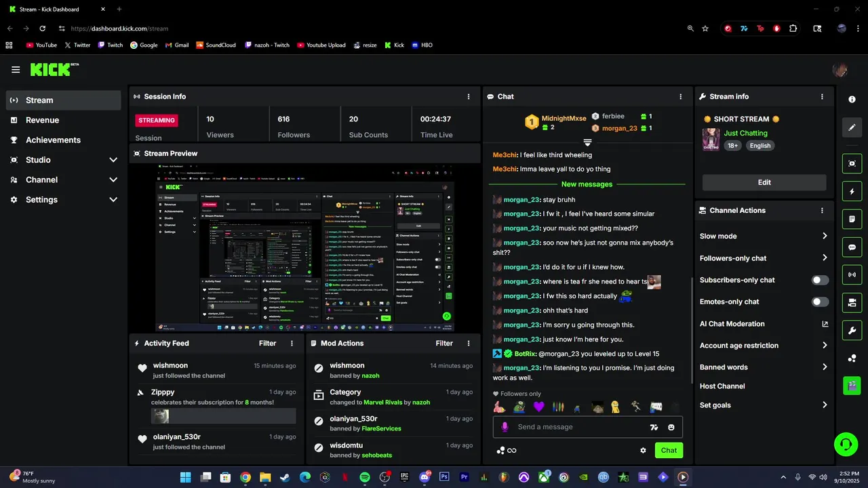Toggle Subscribers-only chat switch
Viewport: 868px width, 488px height.
pos(820,280)
